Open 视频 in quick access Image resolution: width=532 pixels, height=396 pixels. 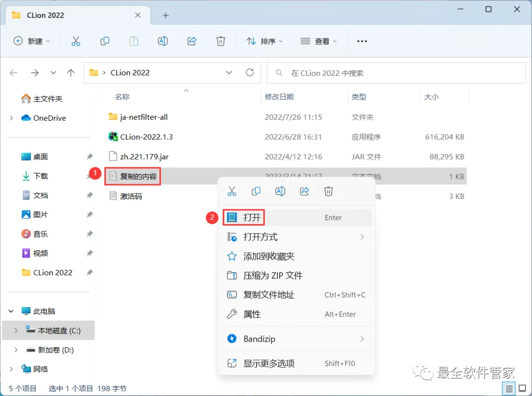point(40,253)
